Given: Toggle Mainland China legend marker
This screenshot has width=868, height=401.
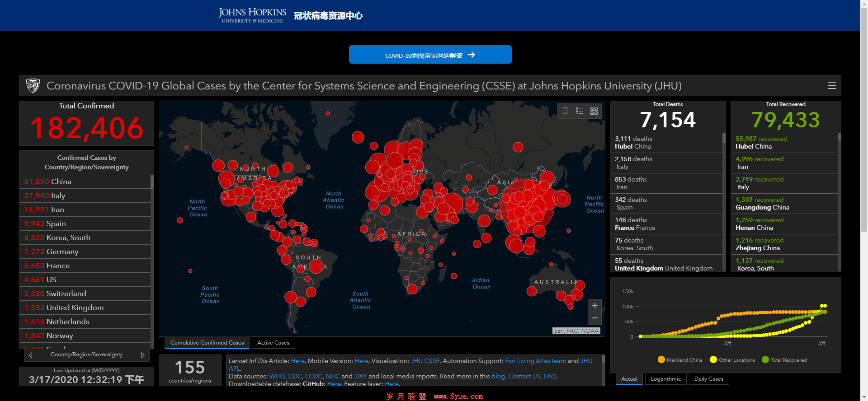Looking at the screenshot, I should (661, 359).
